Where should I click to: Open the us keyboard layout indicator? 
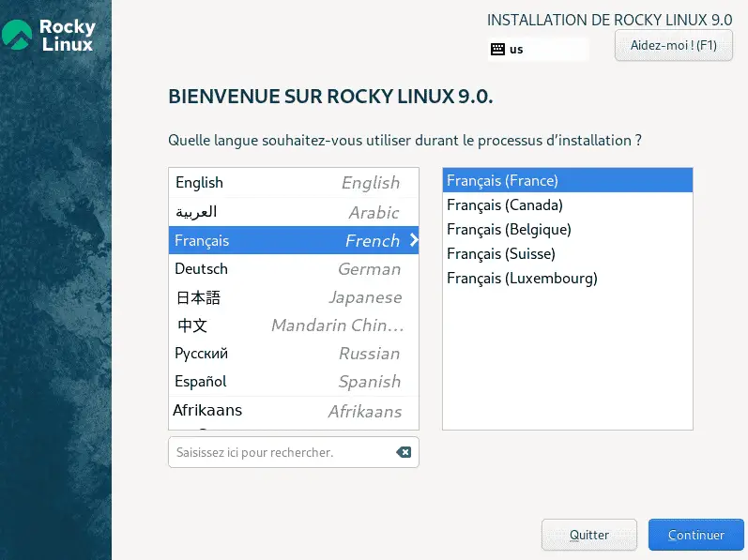coord(538,49)
